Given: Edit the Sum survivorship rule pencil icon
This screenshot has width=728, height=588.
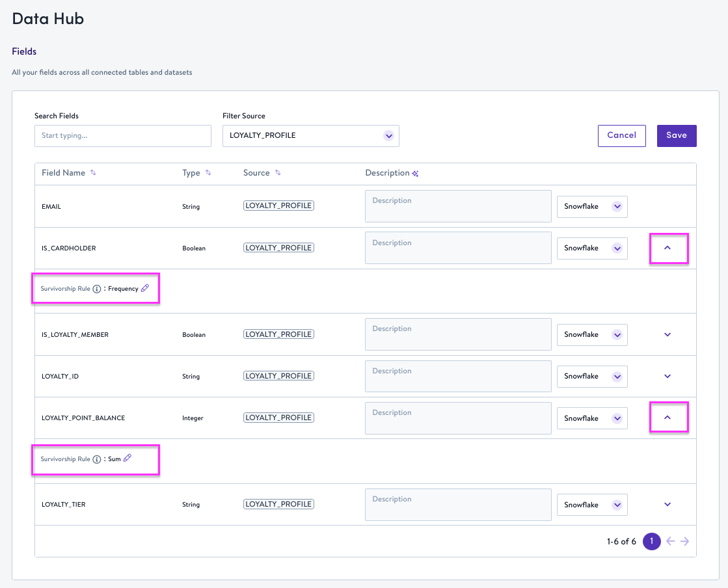Looking at the screenshot, I should coord(128,459).
